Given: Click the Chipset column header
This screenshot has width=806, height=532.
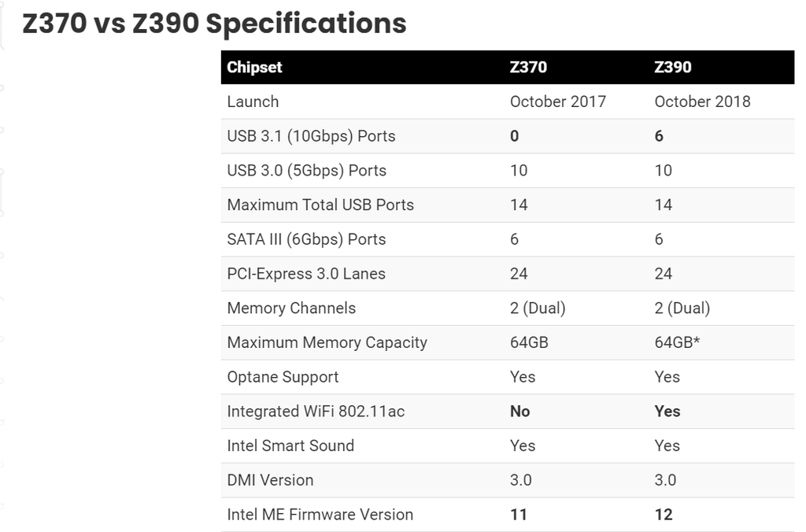Looking at the screenshot, I should [254, 68].
